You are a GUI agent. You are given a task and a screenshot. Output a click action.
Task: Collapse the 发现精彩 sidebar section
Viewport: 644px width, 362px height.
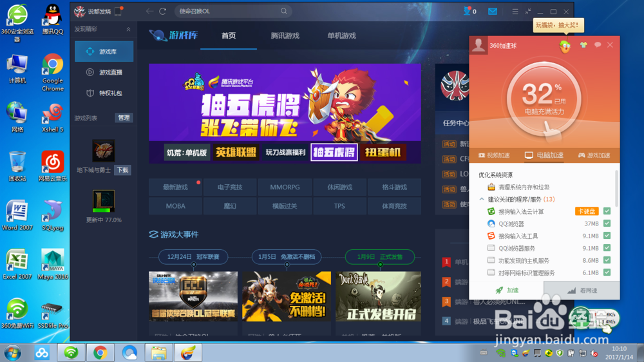coord(128,29)
